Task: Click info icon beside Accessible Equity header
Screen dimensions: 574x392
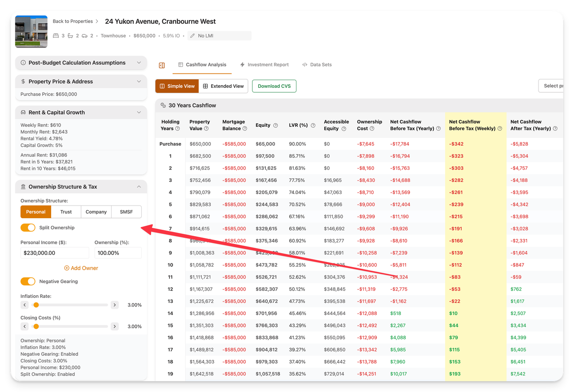Action: click(x=344, y=129)
